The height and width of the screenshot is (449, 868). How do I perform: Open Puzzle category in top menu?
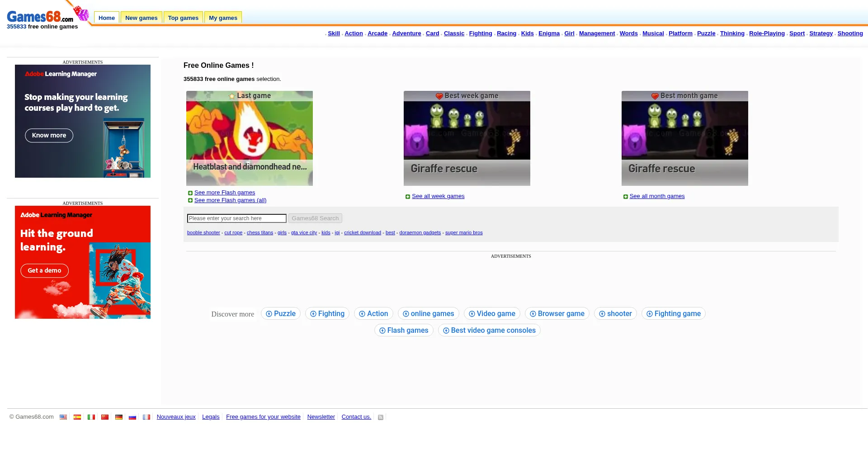click(x=706, y=33)
